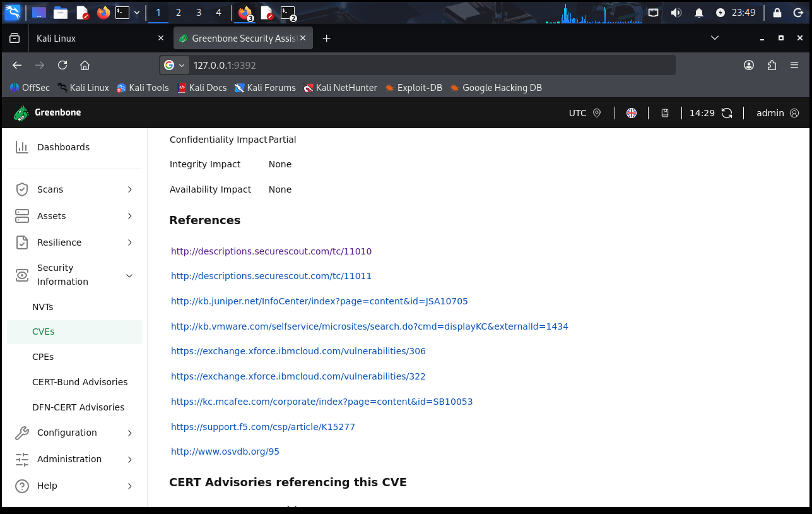Open the user manual book icon
The image size is (812, 514).
665,113
